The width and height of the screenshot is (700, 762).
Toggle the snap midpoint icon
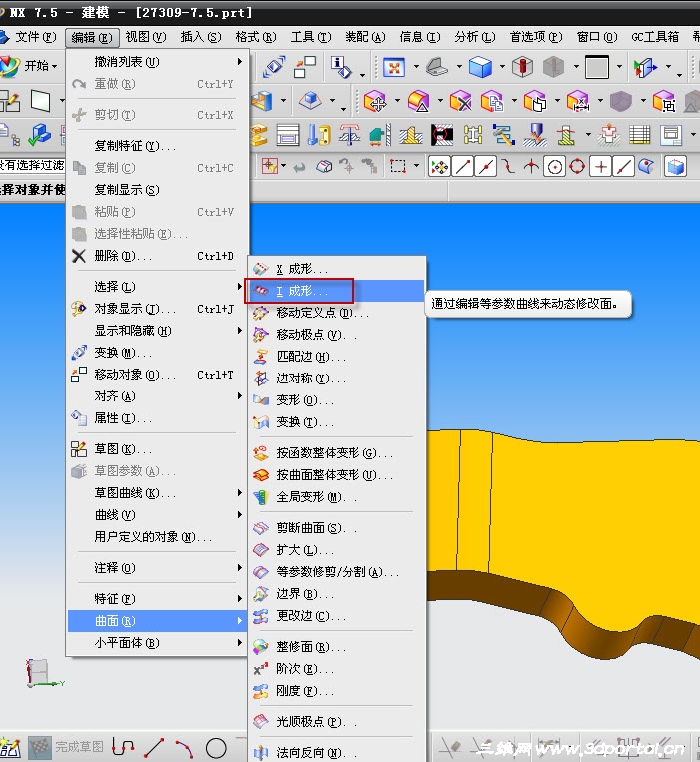[x=486, y=167]
